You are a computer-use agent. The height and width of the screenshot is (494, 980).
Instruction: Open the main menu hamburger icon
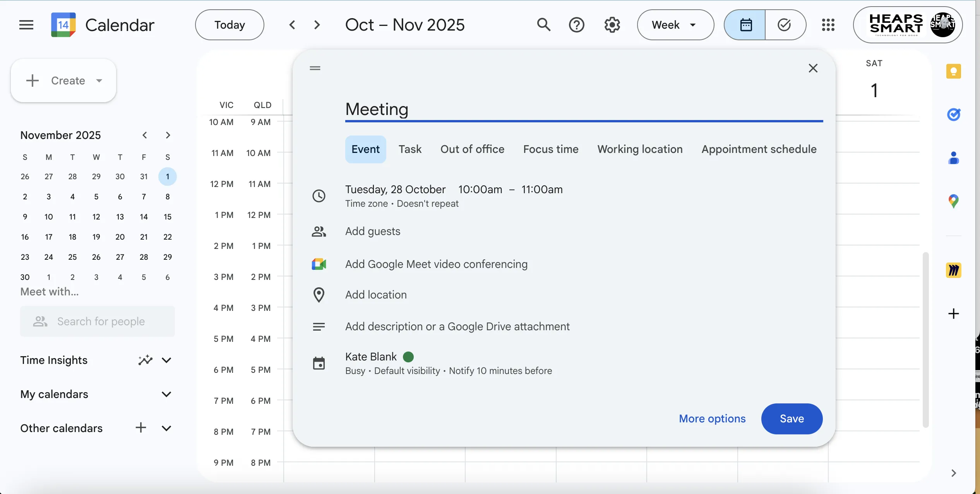(26, 25)
